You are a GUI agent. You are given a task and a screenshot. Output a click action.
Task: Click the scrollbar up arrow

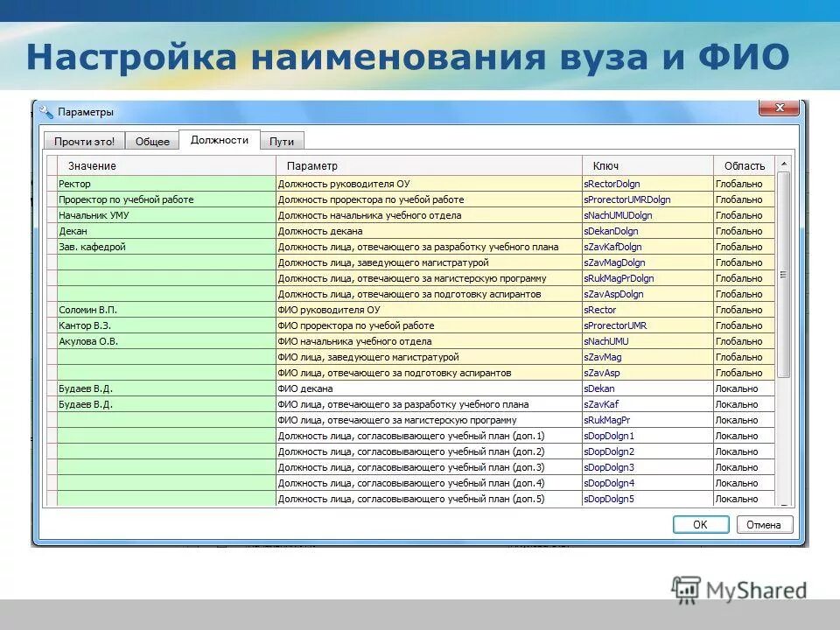click(x=784, y=164)
